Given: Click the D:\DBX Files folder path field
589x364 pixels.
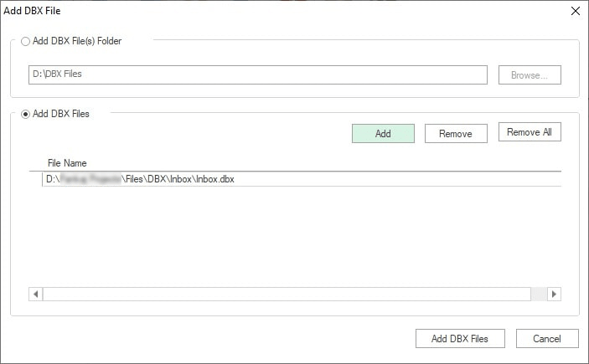Looking at the screenshot, I should tap(257, 74).
